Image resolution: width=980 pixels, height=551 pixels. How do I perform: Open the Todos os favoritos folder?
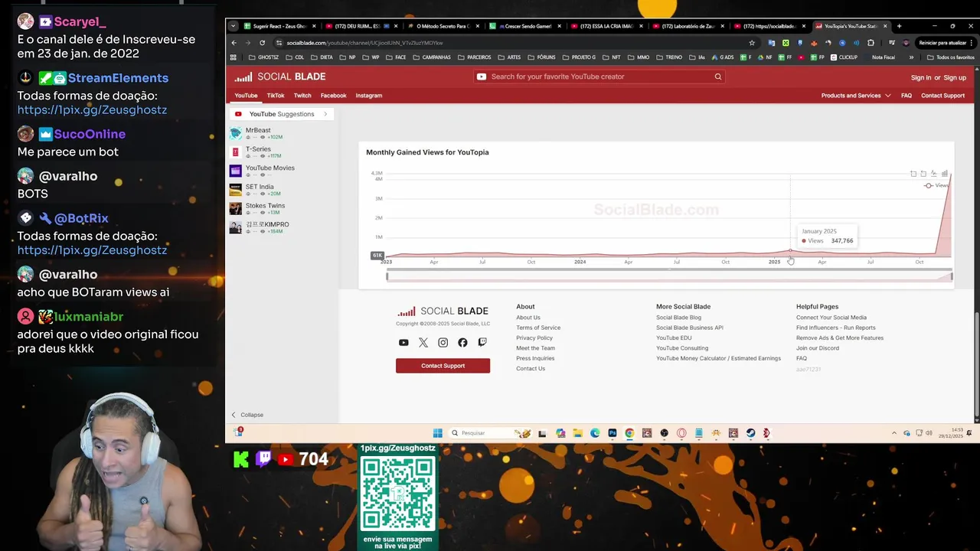[950, 57]
